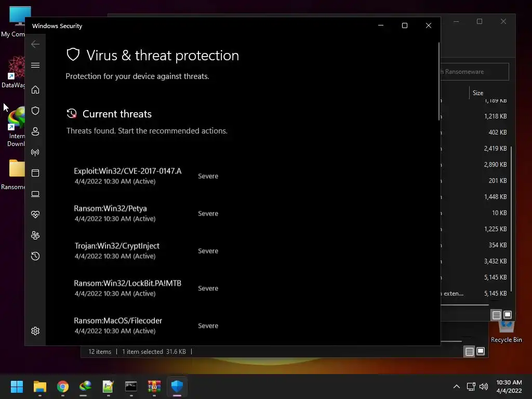
Task: Show hidden system tray icons
Action: 457,387
